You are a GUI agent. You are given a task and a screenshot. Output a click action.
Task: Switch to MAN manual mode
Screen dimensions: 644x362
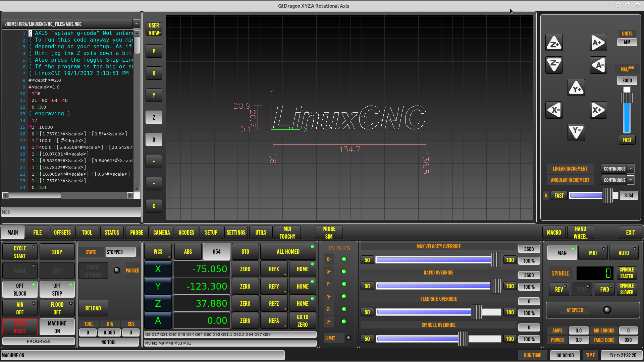click(562, 253)
